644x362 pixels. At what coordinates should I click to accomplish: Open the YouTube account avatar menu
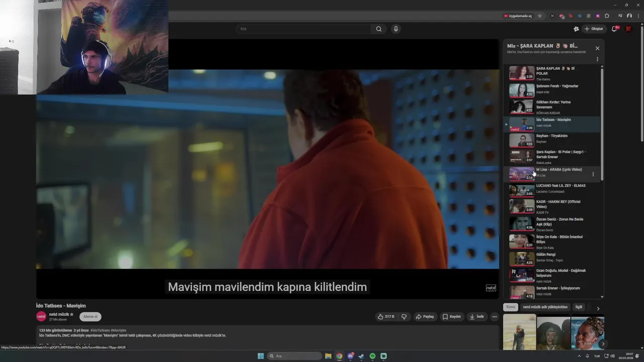[x=628, y=29]
